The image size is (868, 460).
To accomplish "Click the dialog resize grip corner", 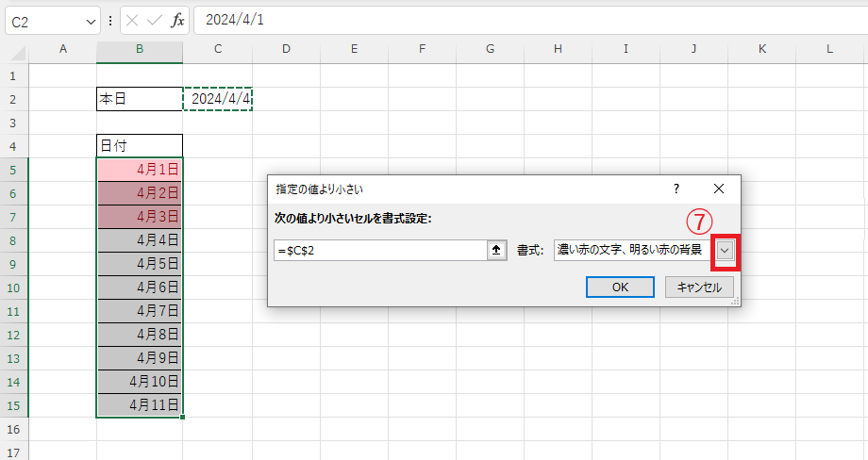I will [735, 302].
